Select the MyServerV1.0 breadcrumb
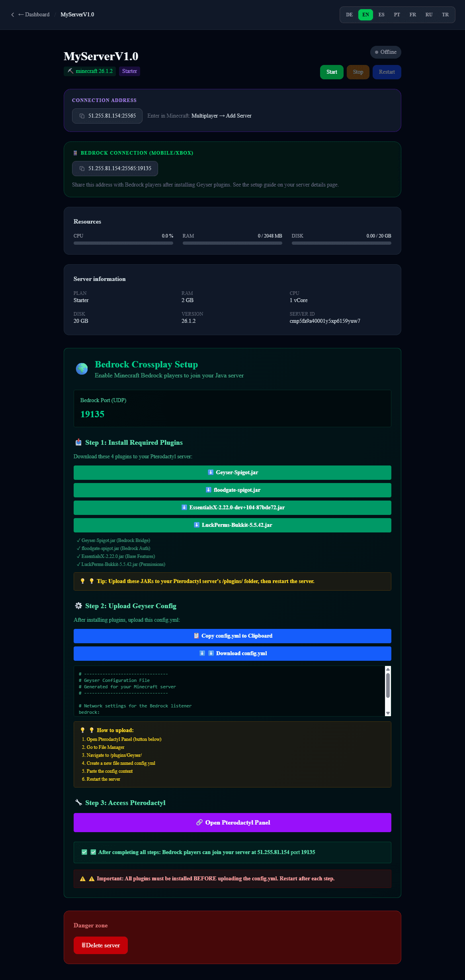Screen dimensions: 465x980 (x=77, y=15)
